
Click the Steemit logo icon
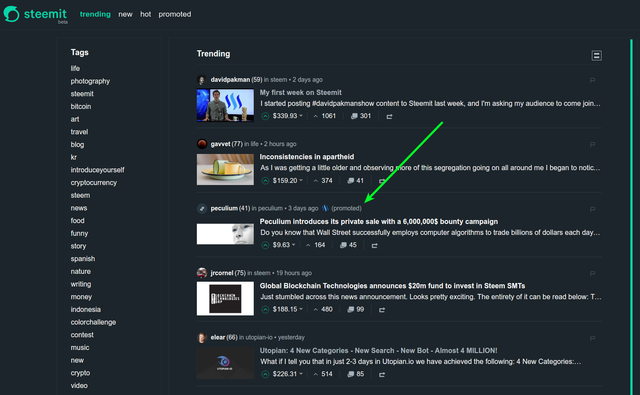11,14
